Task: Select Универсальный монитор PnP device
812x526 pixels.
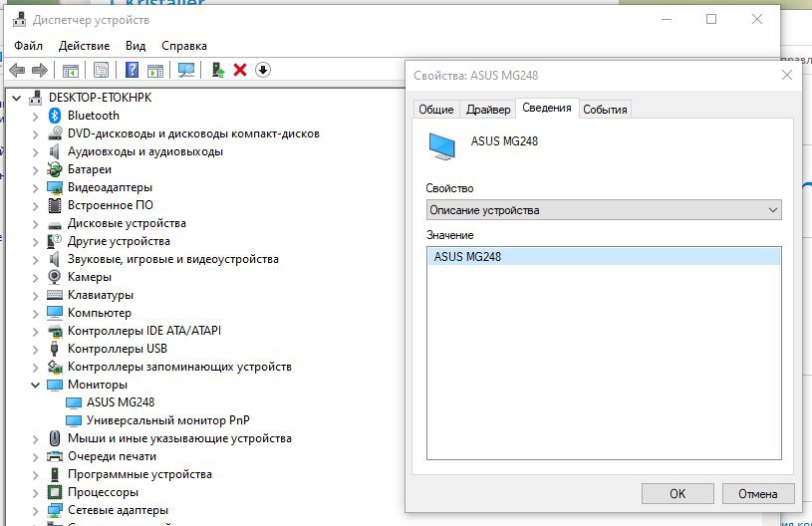Action: 167,420
